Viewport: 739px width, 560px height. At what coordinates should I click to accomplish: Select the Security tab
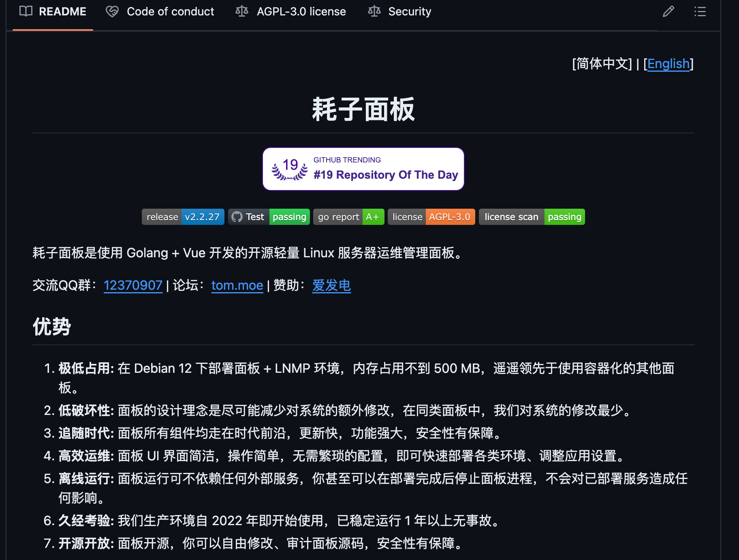409,12
